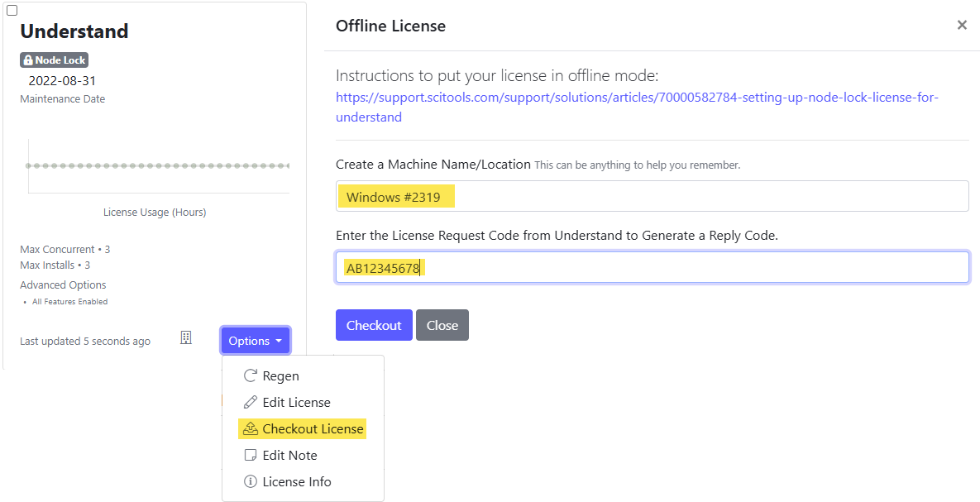Click the pencil icon next to Edit License
The width and height of the screenshot is (980, 502).
pyautogui.click(x=250, y=402)
